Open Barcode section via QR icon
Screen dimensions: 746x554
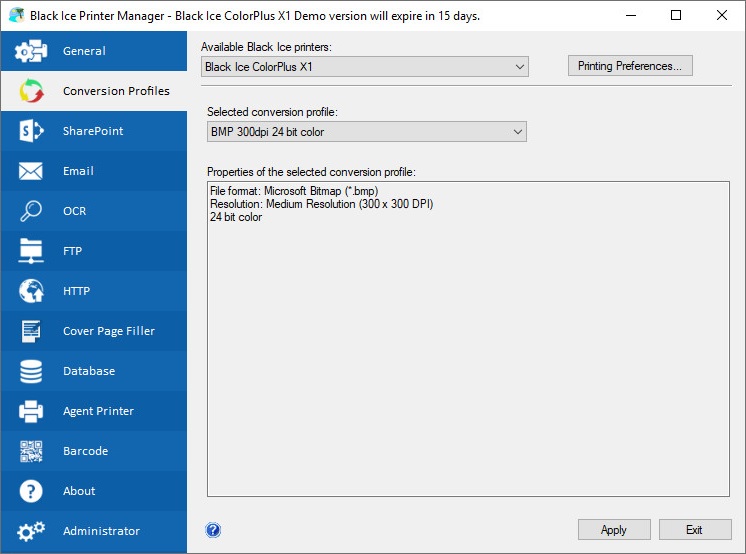click(31, 451)
